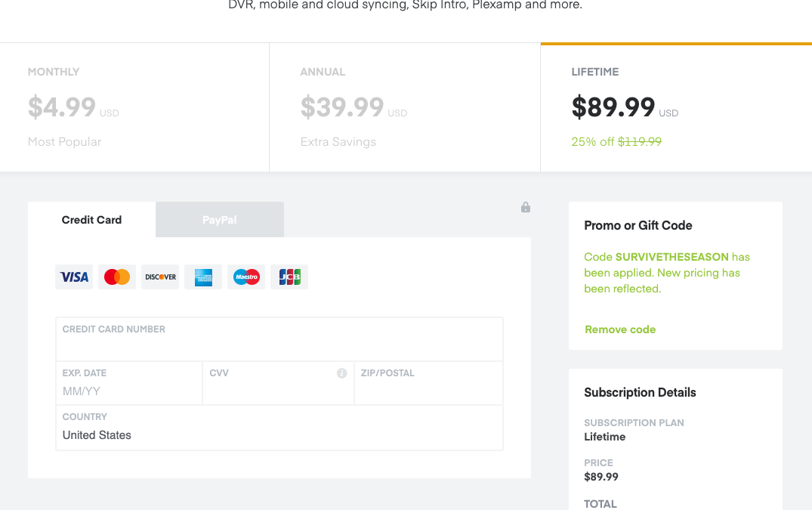The image size is (812, 510).
Task: Focus the Credit Card Number field
Action: tap(279, 346)
